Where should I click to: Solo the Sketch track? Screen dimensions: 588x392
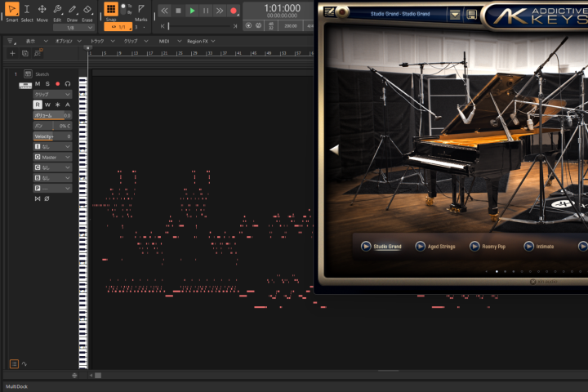tap(47, 83)
